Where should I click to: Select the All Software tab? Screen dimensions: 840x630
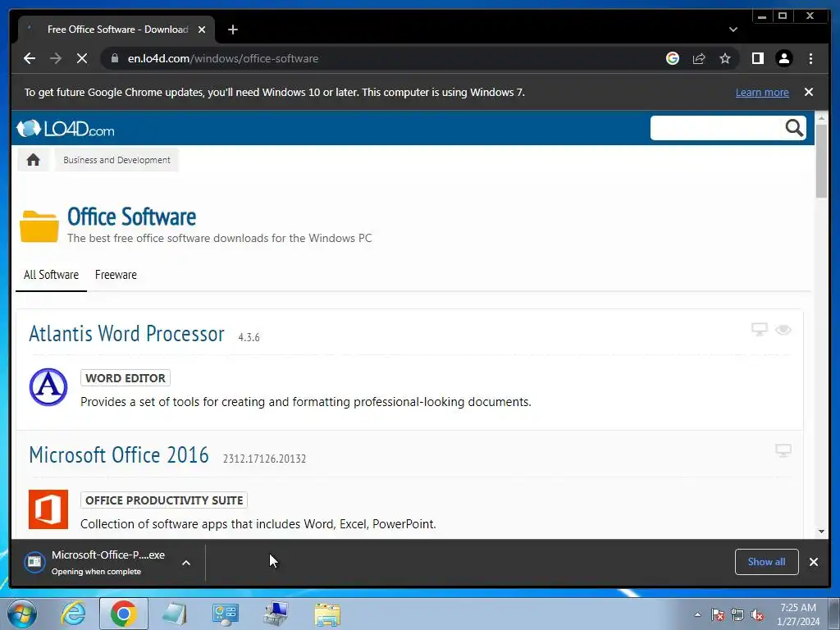point(51,275)
